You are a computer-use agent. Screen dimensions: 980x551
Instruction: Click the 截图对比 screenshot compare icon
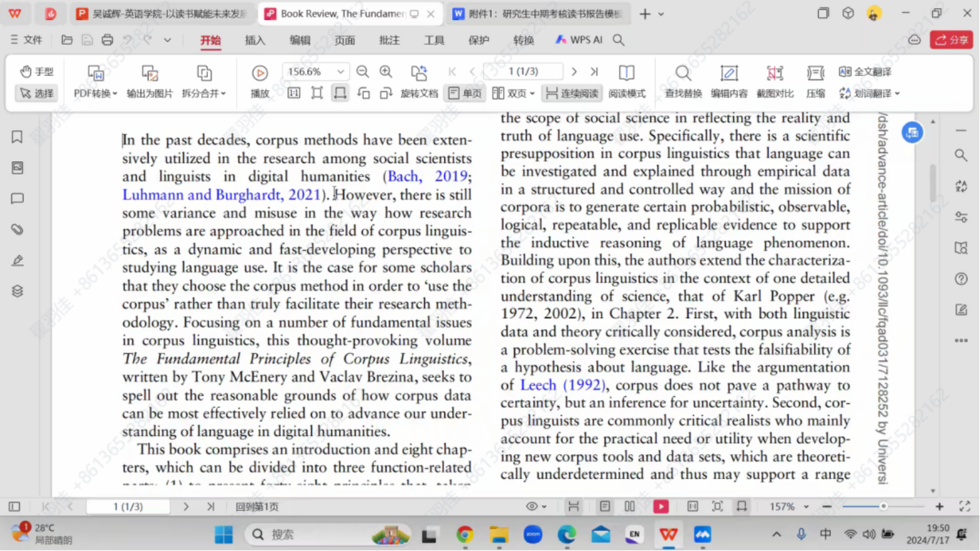(774, 74)
